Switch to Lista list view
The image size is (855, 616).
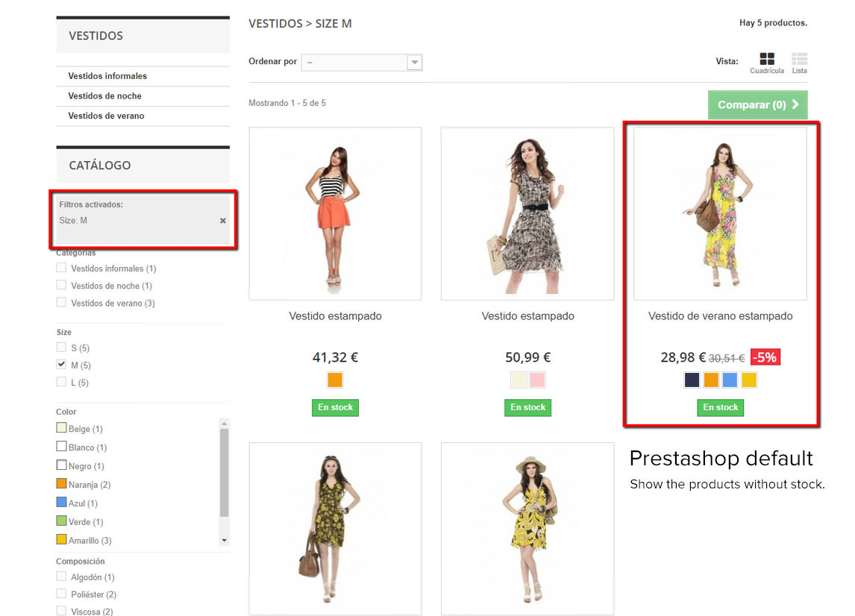tap(798, 58)
